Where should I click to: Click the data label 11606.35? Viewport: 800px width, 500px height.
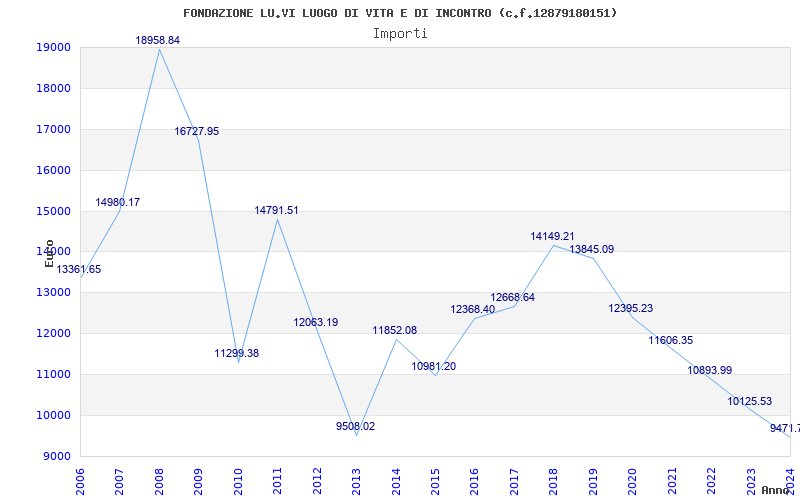click(x=671, y=341)
